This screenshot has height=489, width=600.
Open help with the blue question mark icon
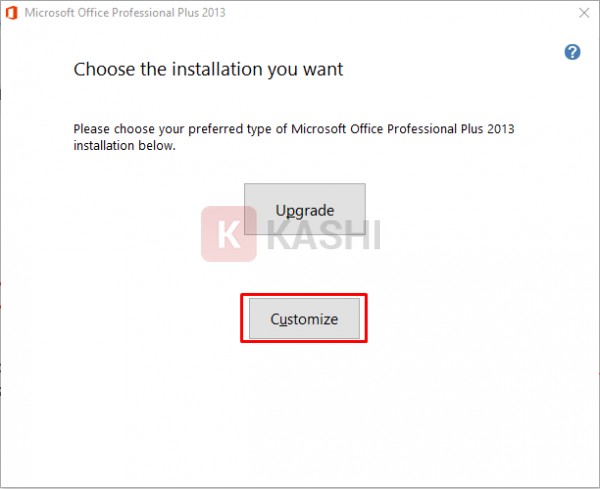(x=572, y=52)
